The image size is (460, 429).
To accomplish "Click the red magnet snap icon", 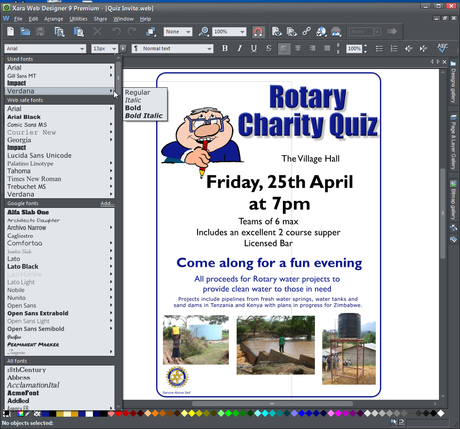I will (258, 32).
